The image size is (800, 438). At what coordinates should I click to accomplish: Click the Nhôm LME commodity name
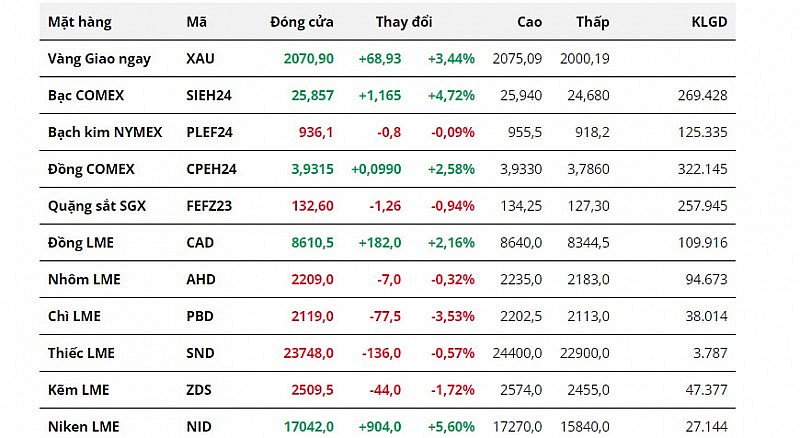click(x=84, y=279)
